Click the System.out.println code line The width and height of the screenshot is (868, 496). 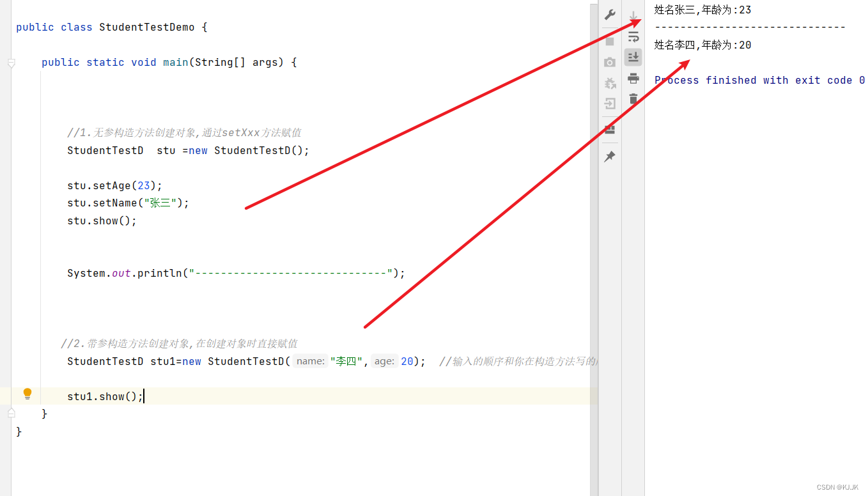(x=236, y=273)
